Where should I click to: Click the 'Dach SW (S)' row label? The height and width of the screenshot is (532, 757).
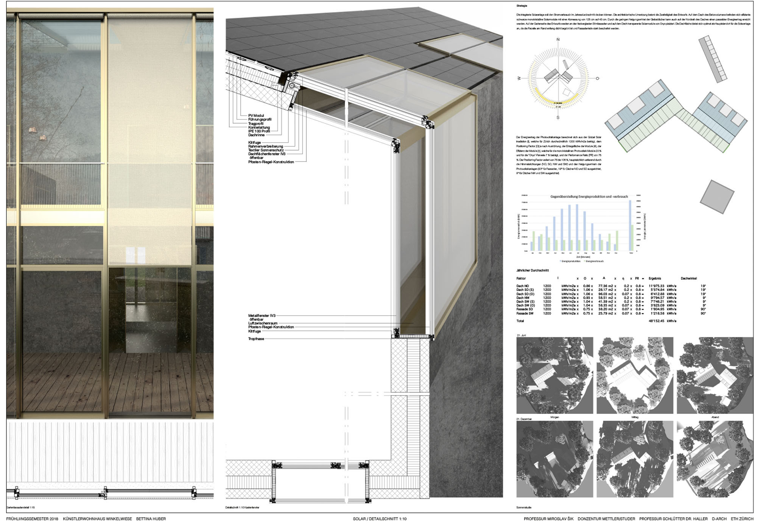pos(525,302)
